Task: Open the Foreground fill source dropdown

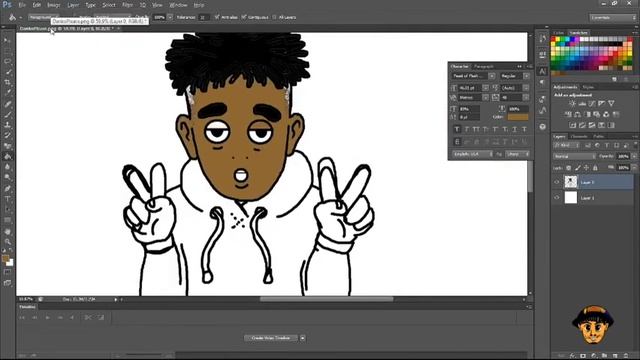Action: tap(44, 17)
